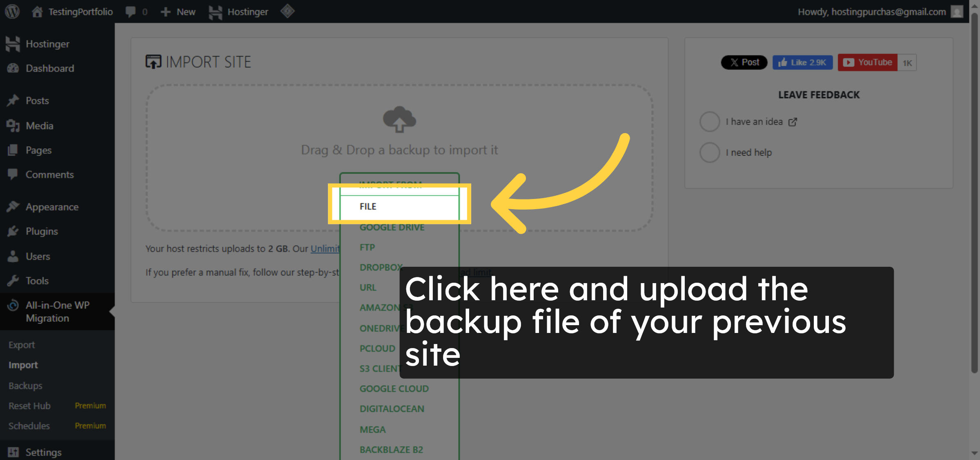Choose GOOGLE DRIVE as the import source

pos(392,227)
